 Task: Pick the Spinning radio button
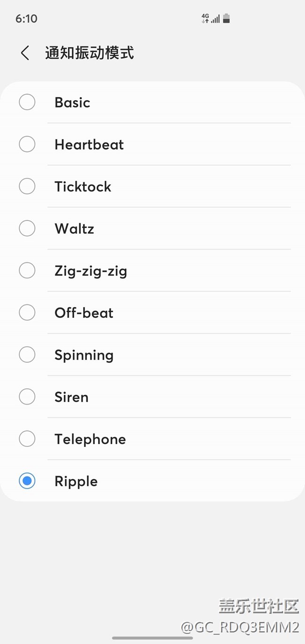click(27, 355)
